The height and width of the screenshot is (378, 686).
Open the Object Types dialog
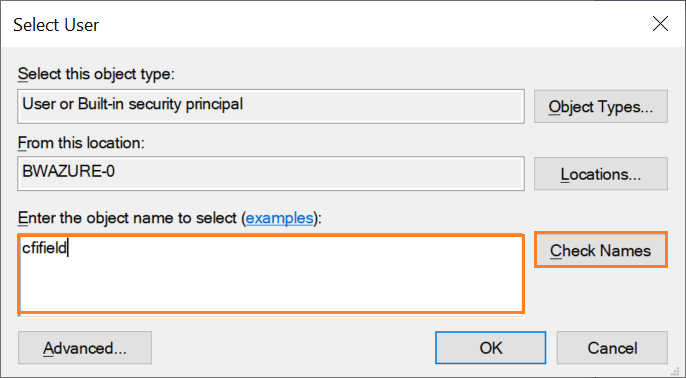coord(601,106)
